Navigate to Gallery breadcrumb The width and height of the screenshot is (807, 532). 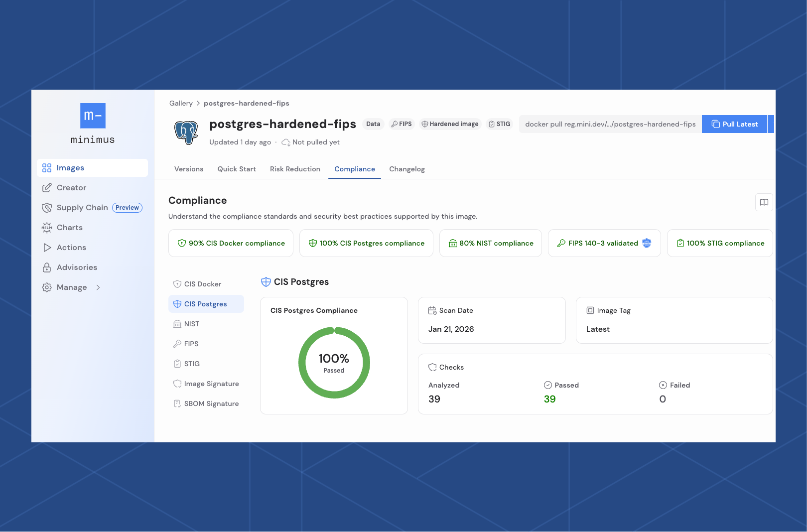pos(181,103)
